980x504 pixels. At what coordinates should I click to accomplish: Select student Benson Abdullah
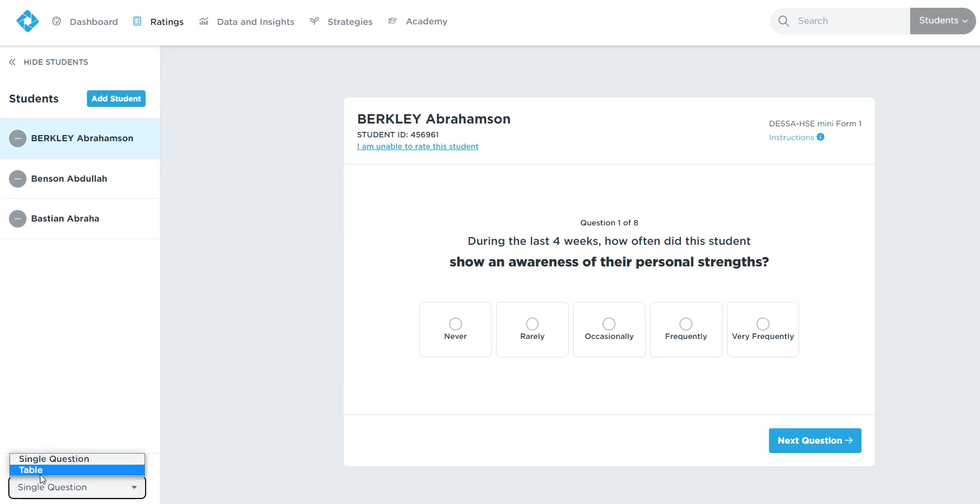pyautogui.click(x=69, y=178)
